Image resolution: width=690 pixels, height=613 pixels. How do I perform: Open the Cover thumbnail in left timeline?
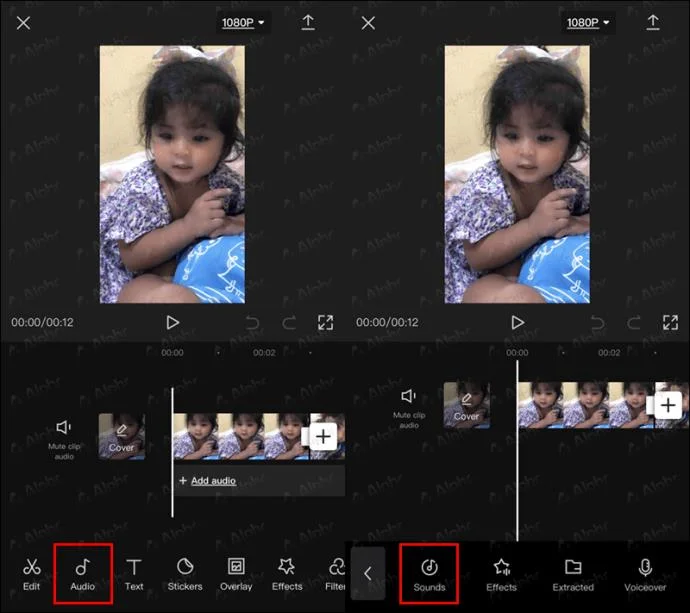(122, 436)
